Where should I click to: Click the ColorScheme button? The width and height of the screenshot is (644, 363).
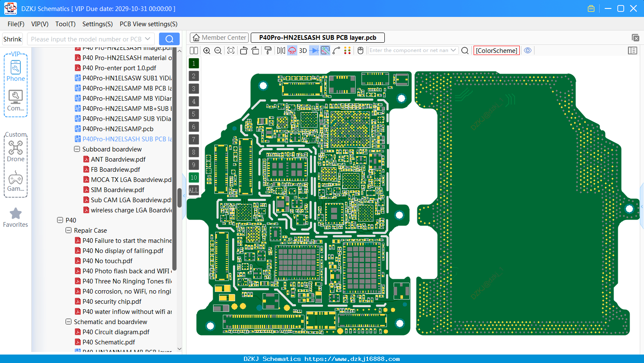point(496,50)
